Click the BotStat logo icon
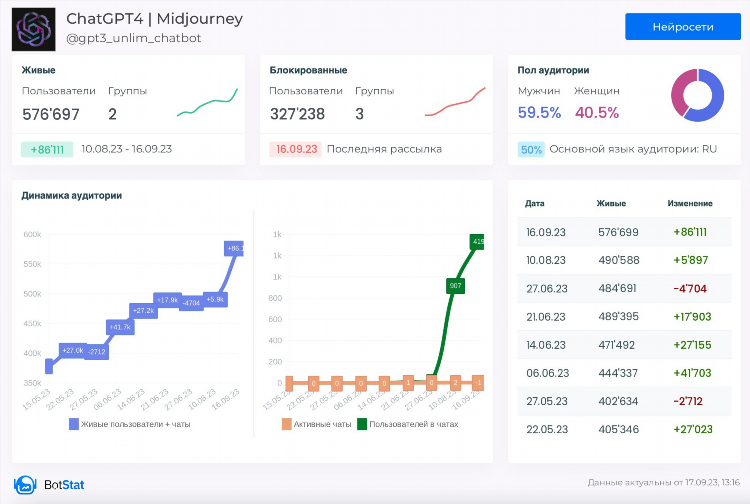This screenshot has height=504, width=750. [x=25, y=484]
